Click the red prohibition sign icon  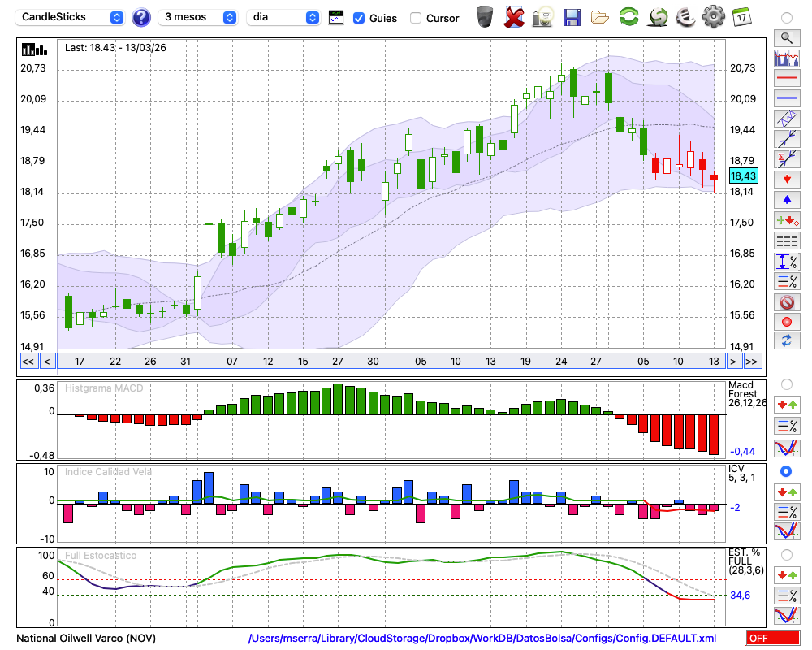click(787, 301)
